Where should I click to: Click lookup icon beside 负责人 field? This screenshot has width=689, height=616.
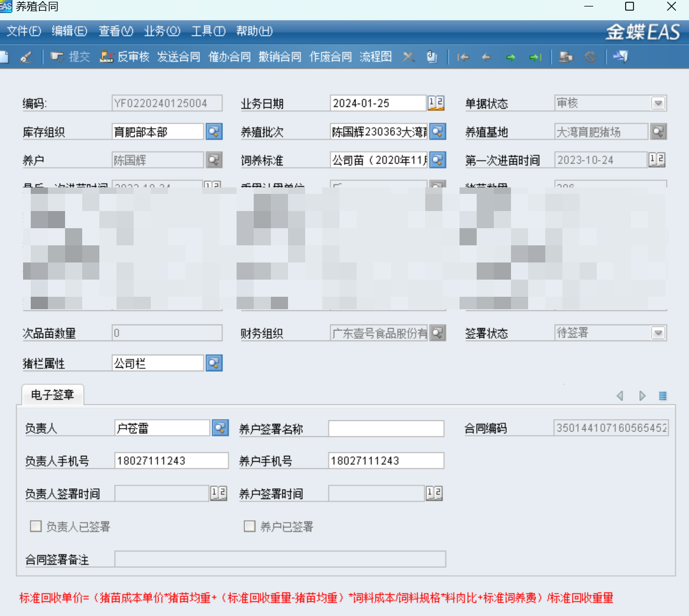coord(220,428)
